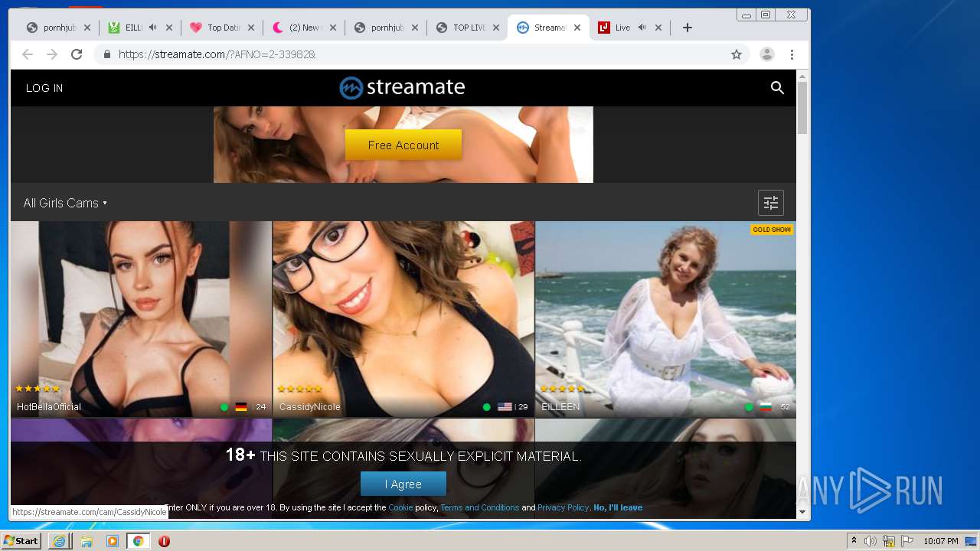Screen dimensions: 980x551
Task: Click the page scrollbar up arrow
Action: (x=802, y=77)
